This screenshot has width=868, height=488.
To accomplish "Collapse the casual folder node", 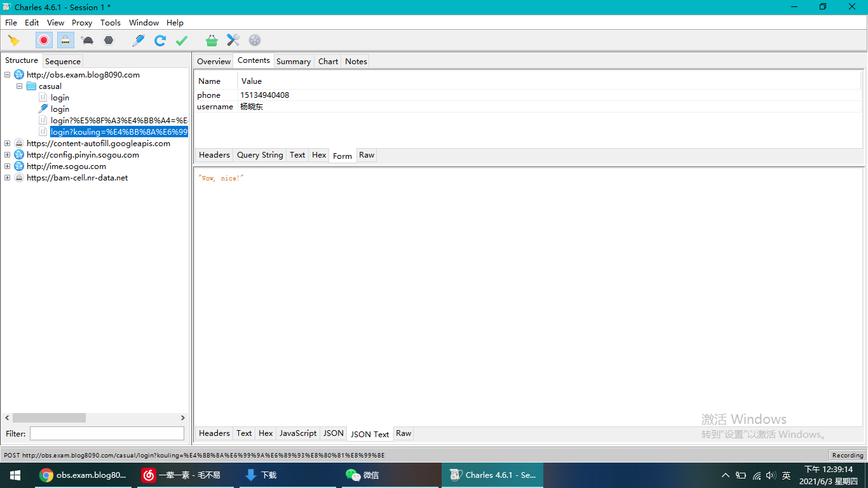I will (19, 86).
